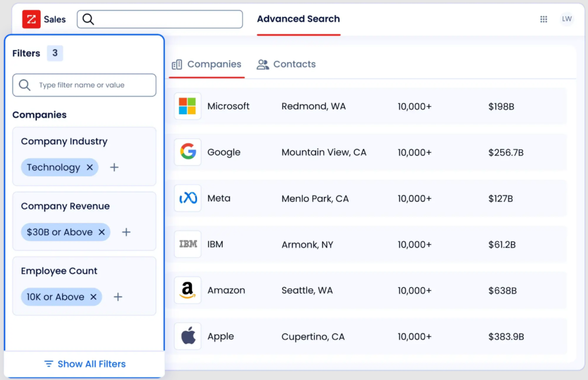Click the Mountain View, CA location
588x380 pixels.
click(x=324, y=153)
